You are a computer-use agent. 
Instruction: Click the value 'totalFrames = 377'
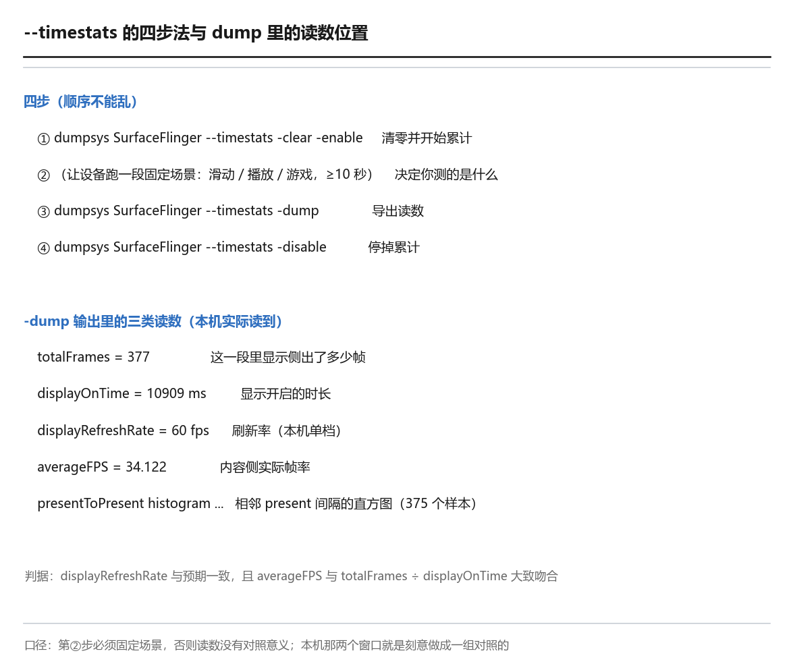94,357
